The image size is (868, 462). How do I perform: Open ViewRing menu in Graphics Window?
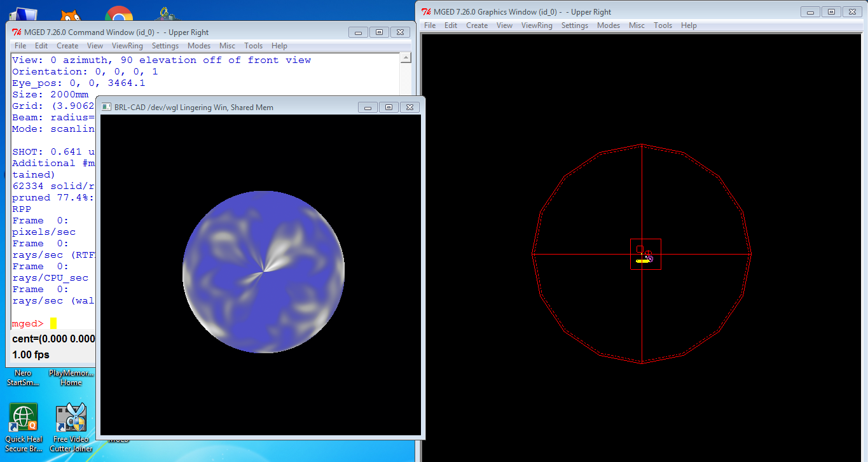tap(537, 25)
